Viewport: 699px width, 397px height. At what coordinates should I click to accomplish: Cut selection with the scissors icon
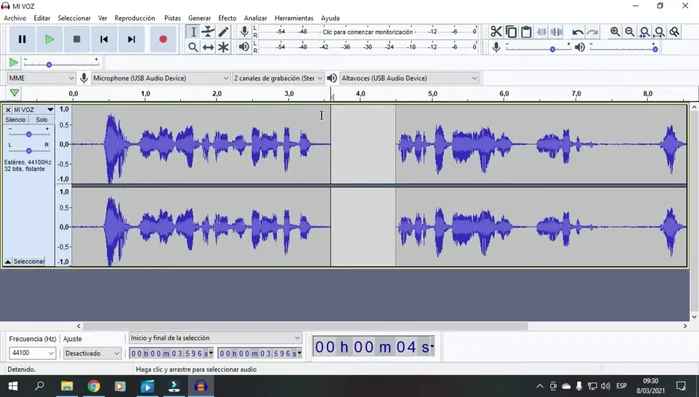click(x=496, y=32)
